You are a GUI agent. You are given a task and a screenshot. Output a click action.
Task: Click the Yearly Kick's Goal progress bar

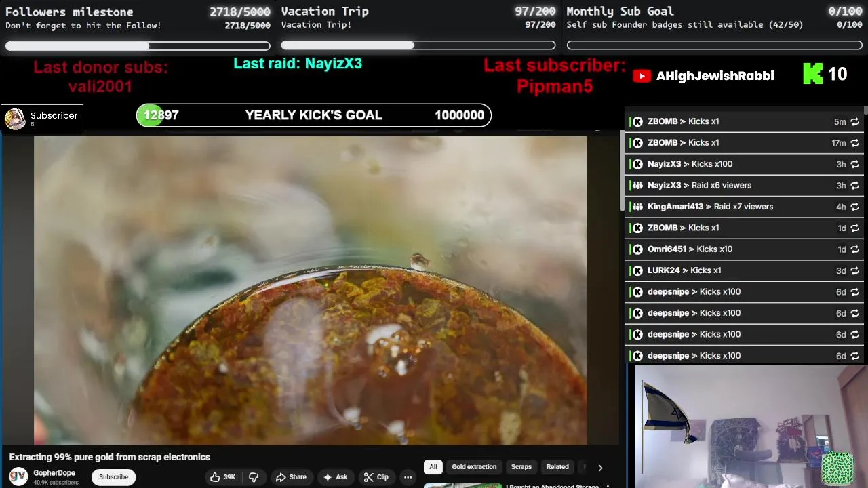[x=314, y=115]
